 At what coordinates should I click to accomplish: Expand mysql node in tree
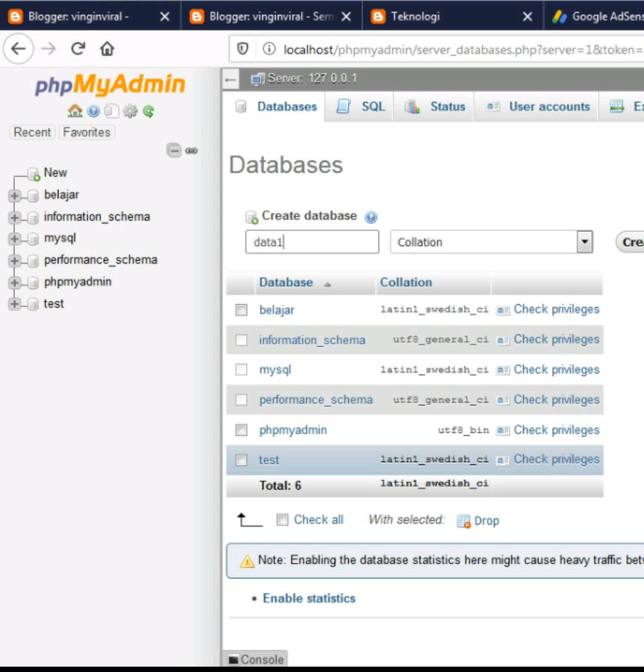coord(14,239)
